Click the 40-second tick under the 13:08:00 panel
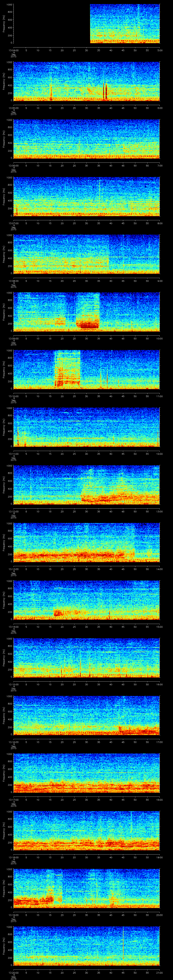This screenshot has height=980, width=173. (111, 281)
